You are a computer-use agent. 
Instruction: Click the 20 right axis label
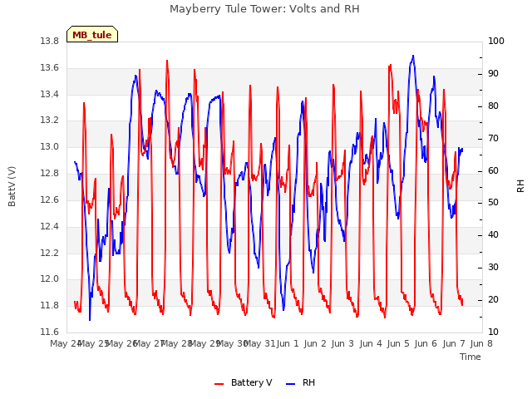(493, 299)
